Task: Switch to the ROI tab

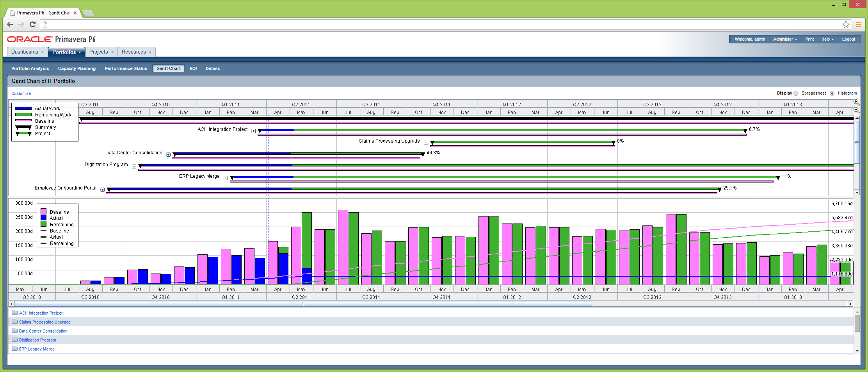Action: [x=193, y=68]
